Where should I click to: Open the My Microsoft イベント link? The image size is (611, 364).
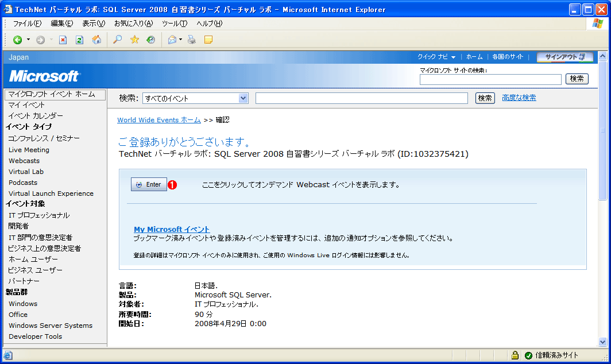tap(172, 230)
